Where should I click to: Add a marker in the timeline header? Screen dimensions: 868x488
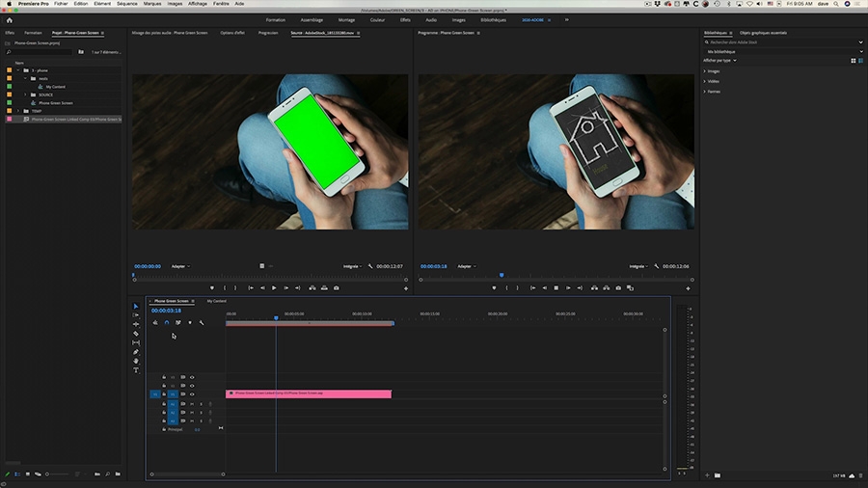coord(190,322)
